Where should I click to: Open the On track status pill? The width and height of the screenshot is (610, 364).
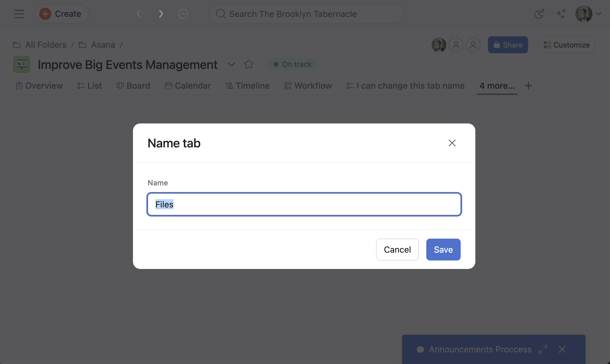[292, 64]
